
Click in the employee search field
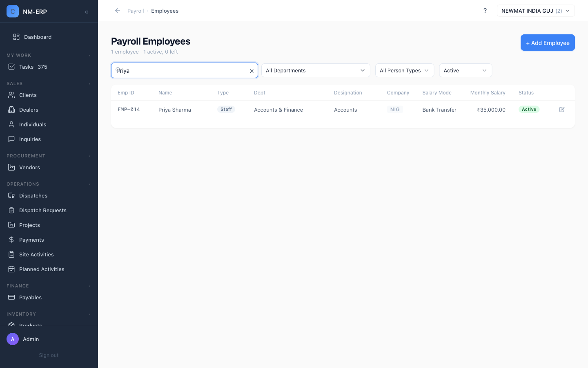[x=185, y=70]
